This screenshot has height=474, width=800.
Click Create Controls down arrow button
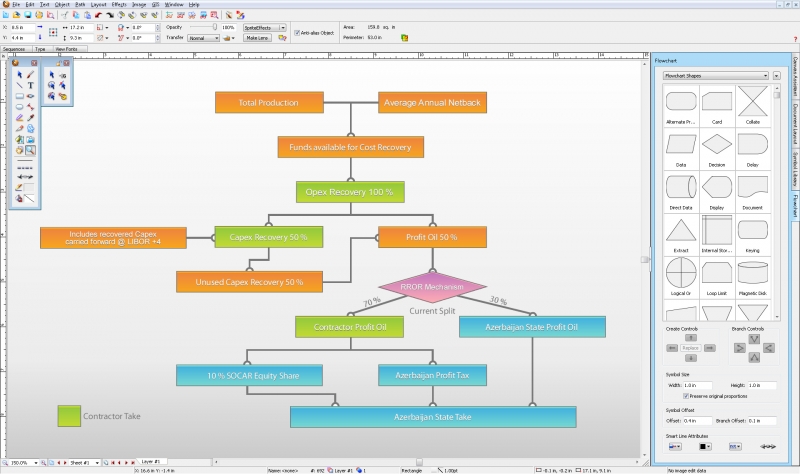690,358
